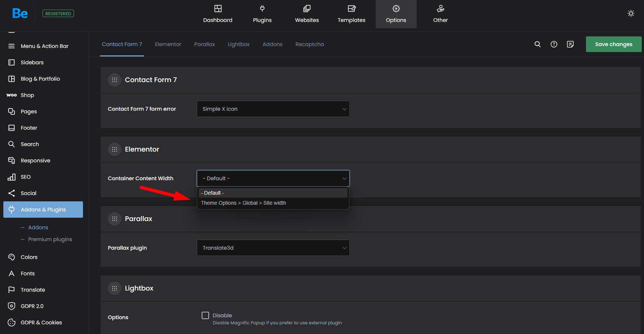Image resolution: width=644 pixels, height=334 pixels.
Task: Click the grid icon beside Lightbox heading
Action: (115, 288)
